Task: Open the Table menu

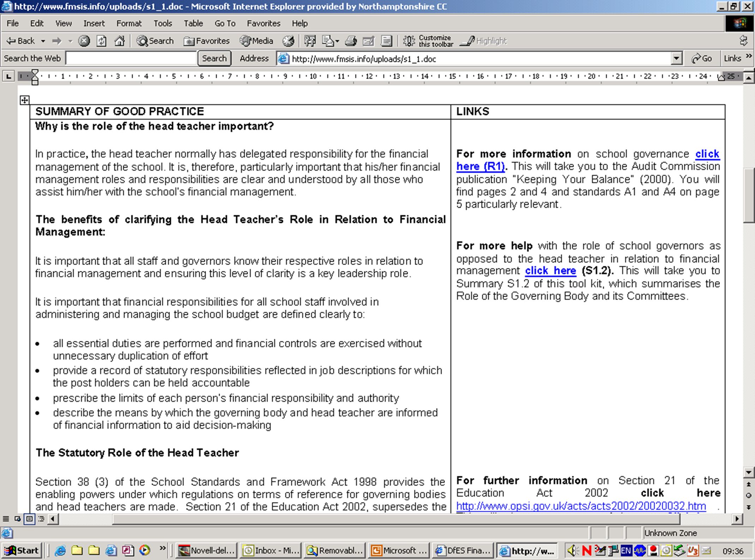Action: [x=193, y=23]
